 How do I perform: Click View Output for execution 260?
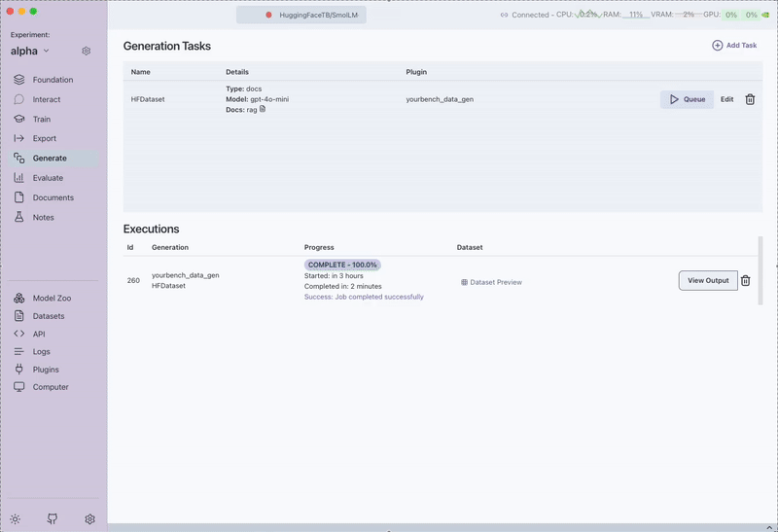pos(707,281)
